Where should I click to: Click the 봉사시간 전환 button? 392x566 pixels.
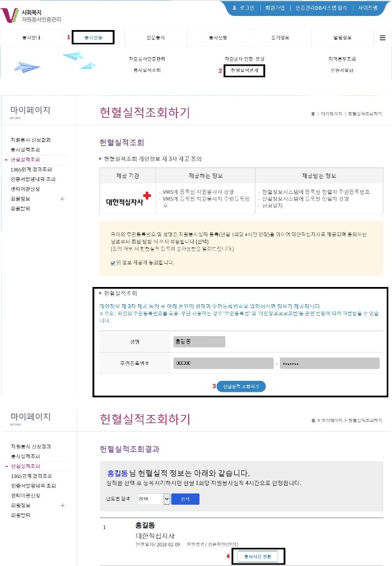pyautogui.click(x=257, y=557)
